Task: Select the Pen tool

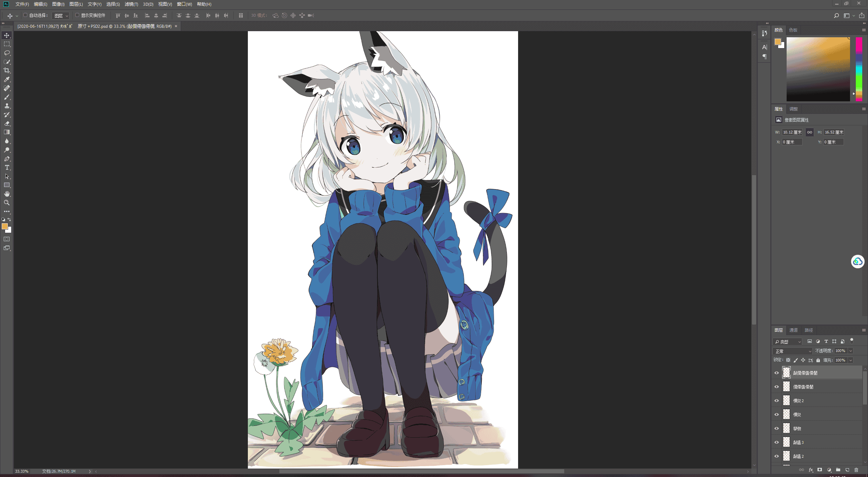Action: 7,159
